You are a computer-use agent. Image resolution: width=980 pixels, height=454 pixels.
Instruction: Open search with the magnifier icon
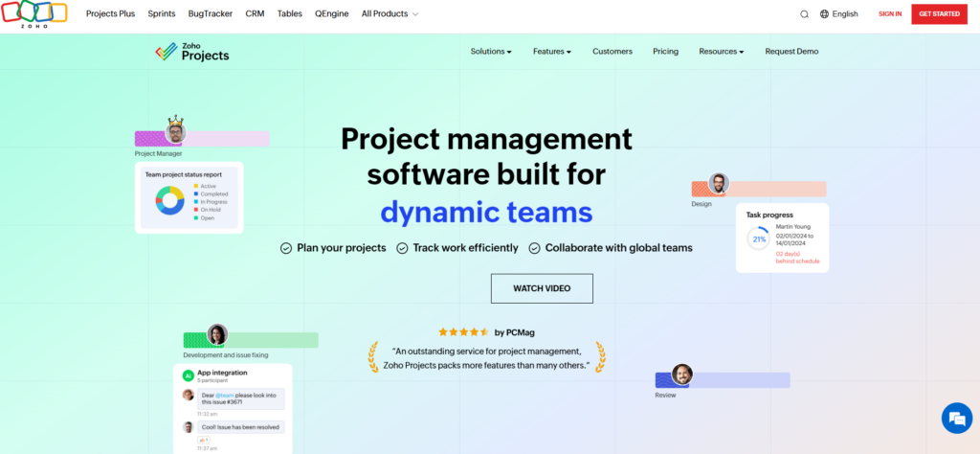[x=804, y=14]
